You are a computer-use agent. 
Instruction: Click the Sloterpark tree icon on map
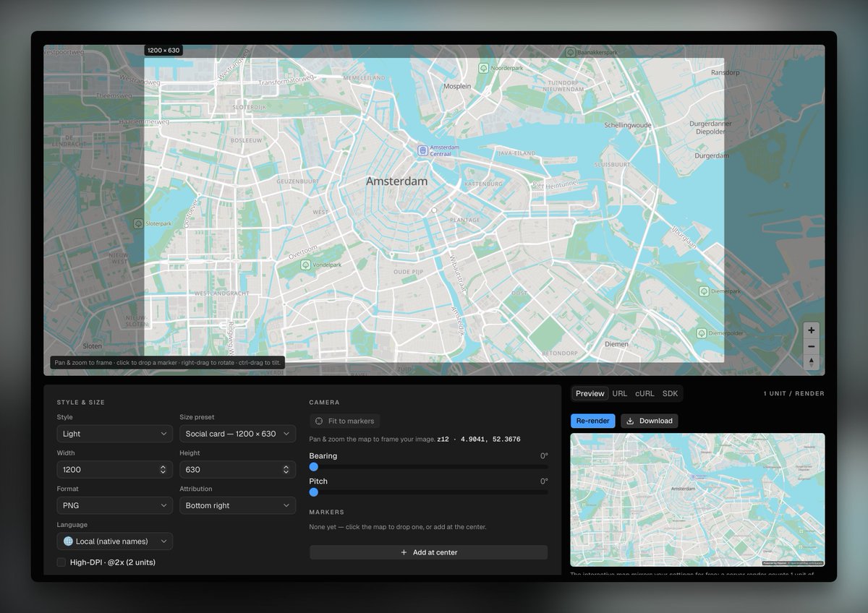pos(138,224)
